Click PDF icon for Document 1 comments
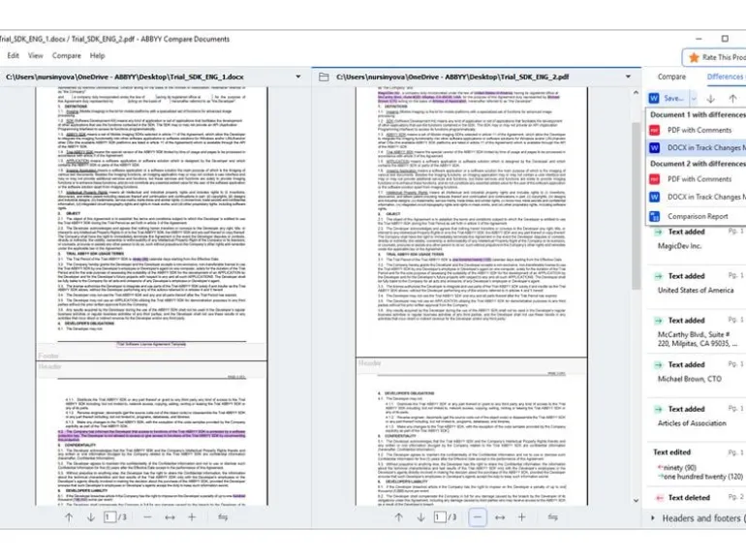 655,130
